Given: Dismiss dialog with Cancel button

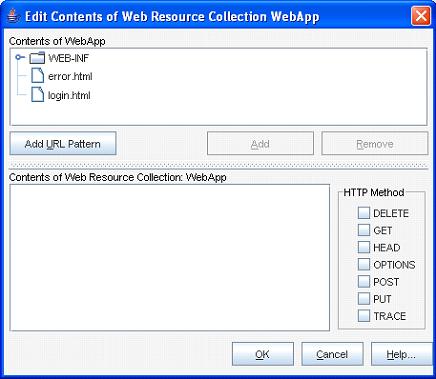Looking at the screenshot, I should coord(332,354).
